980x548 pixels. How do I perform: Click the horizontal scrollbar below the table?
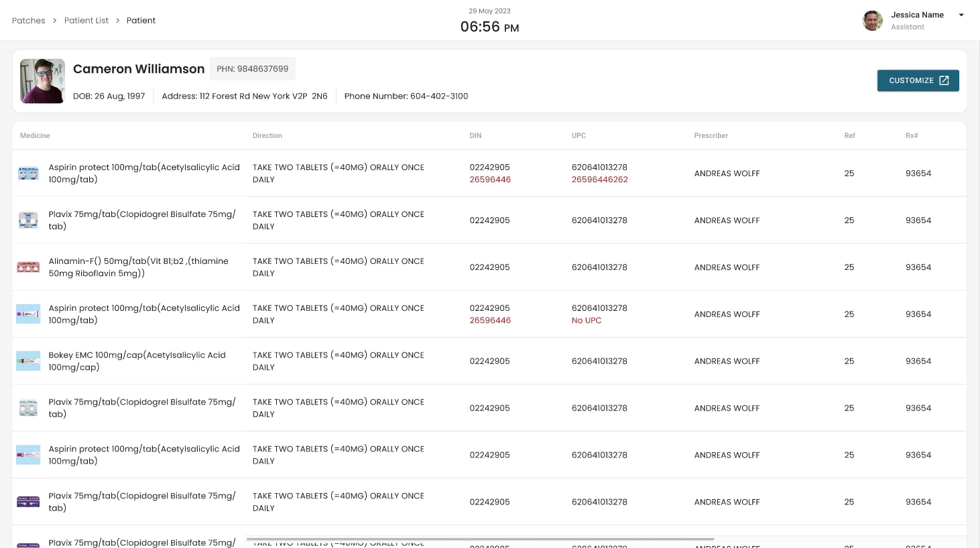[479, 539]
